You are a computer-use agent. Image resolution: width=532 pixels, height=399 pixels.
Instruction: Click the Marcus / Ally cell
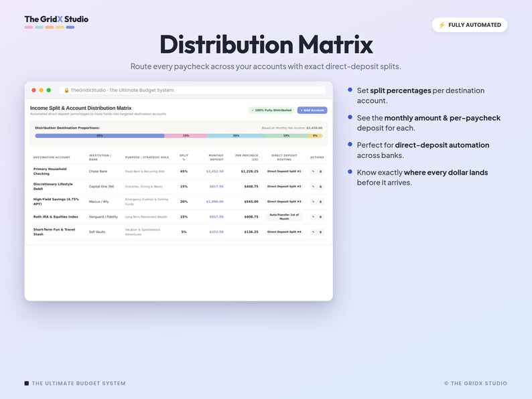pos(98,202)
